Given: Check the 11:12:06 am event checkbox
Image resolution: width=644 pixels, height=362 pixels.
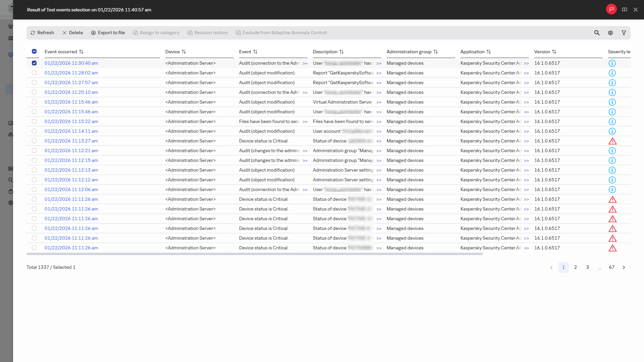Looking at the screenshot, I should 34,189.
